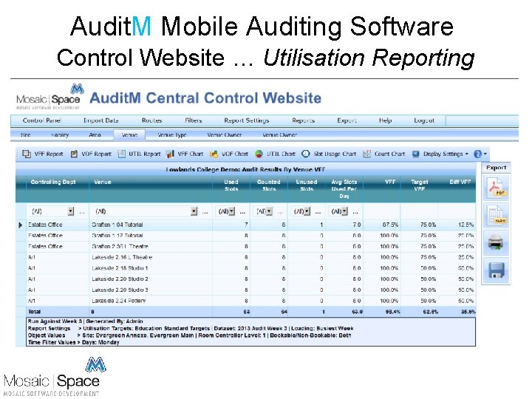Viewport: 532px width, 399px height.
Task: Open the Import Data menu
Action: (100, 120)
